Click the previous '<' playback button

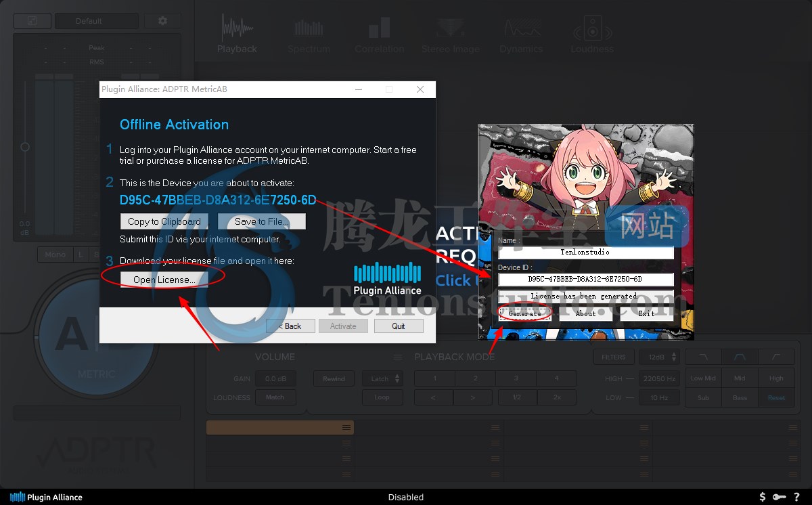point(433,397)
